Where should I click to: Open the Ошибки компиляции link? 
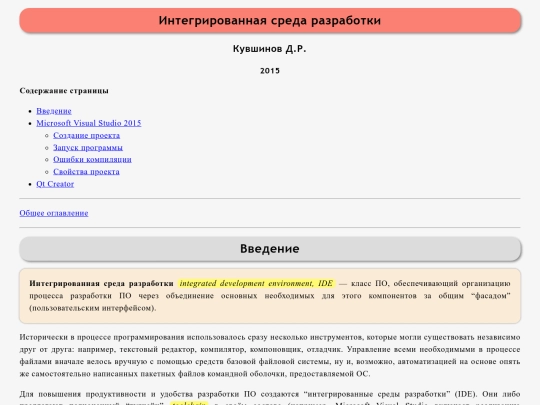[x=92, y=159]
